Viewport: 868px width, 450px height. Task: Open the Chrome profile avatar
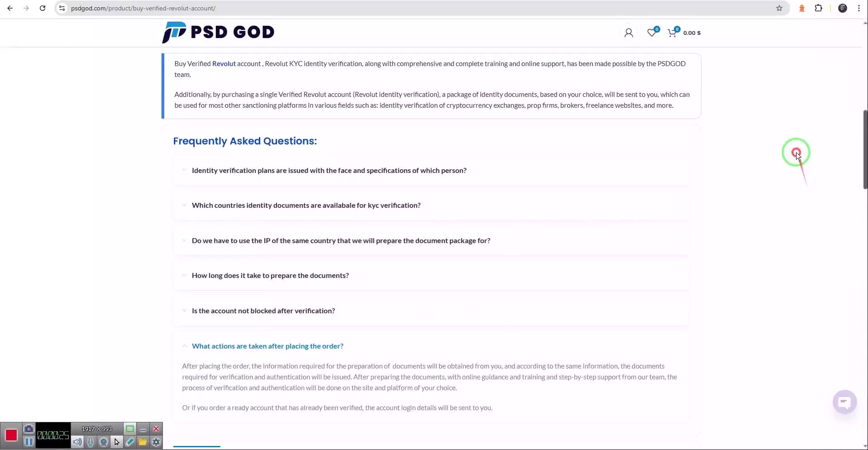[843, 8]
